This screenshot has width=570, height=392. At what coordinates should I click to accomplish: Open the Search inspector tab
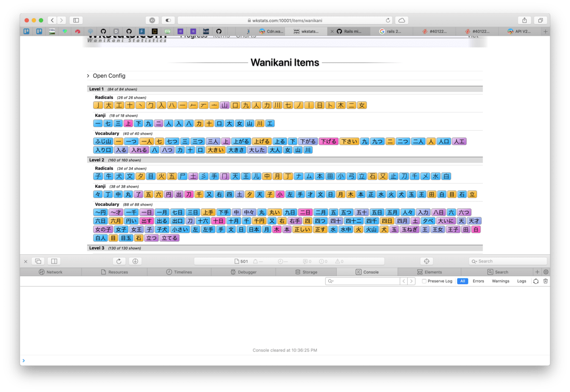coord(498,272)
